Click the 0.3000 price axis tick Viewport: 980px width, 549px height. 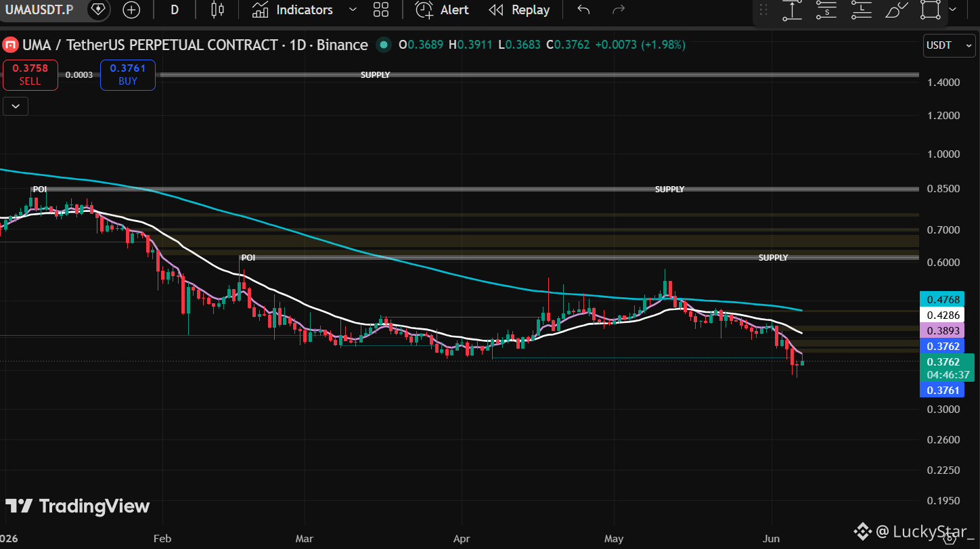point(944,409)
